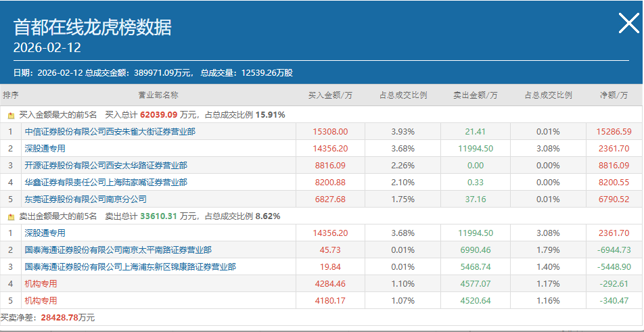The height and width of the screenshot is (332, 644).
Task: Open 机构专用 in the row with net -292.61
Action: (x=41, y=283)
